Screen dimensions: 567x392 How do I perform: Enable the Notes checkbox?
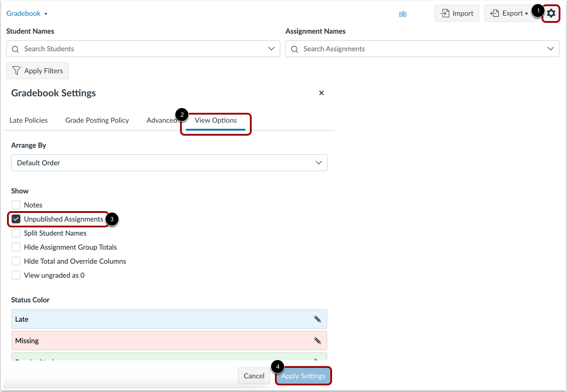click(16, 205)
